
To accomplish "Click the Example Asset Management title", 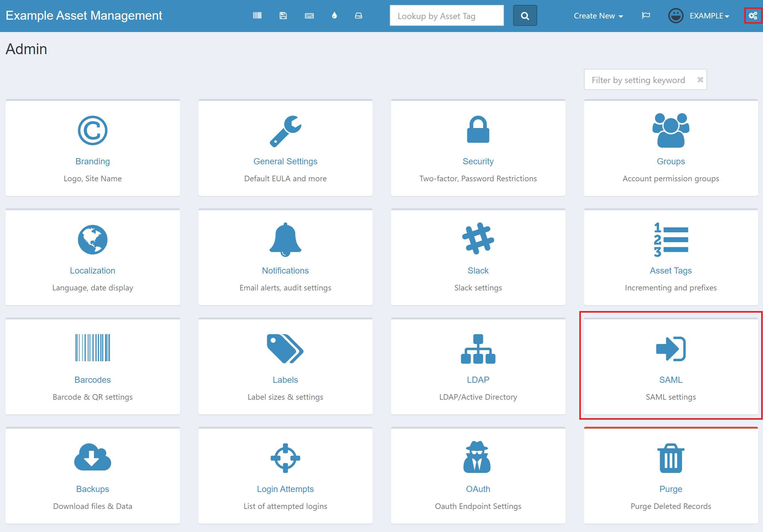I will [84, 16].
